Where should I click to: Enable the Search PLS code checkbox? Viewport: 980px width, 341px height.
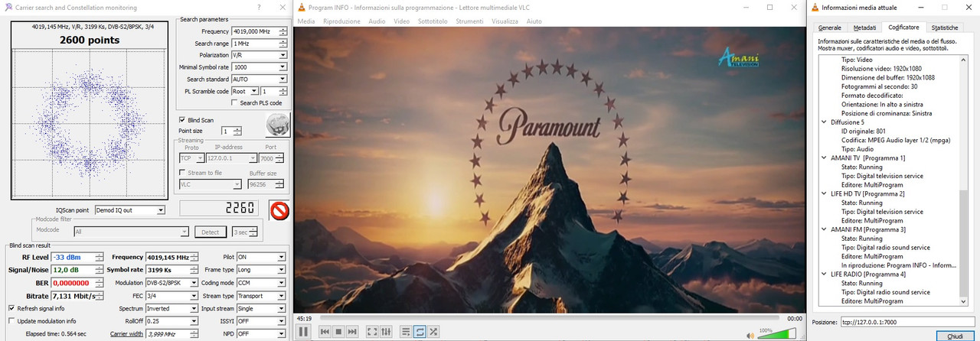(x=235, y=102)
